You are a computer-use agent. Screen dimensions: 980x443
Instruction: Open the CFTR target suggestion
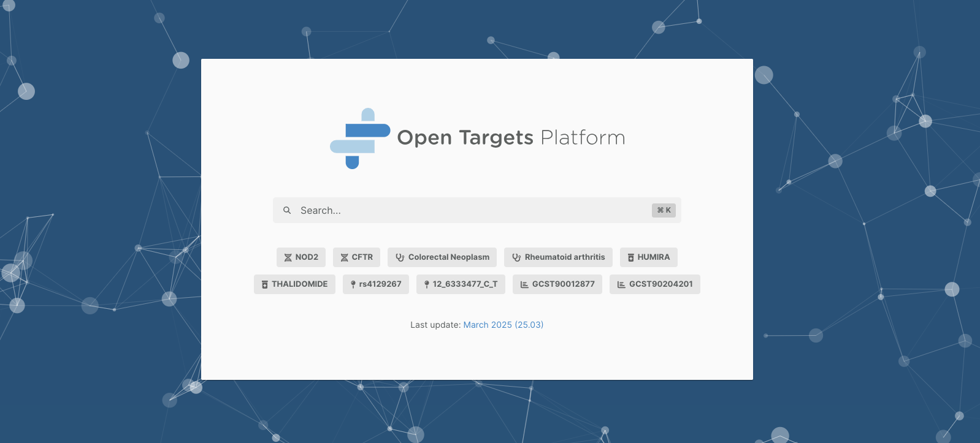(356, 257)
